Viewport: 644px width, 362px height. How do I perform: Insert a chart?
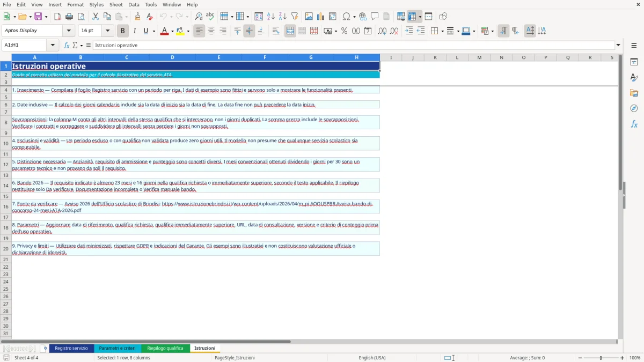pos(321,17)
